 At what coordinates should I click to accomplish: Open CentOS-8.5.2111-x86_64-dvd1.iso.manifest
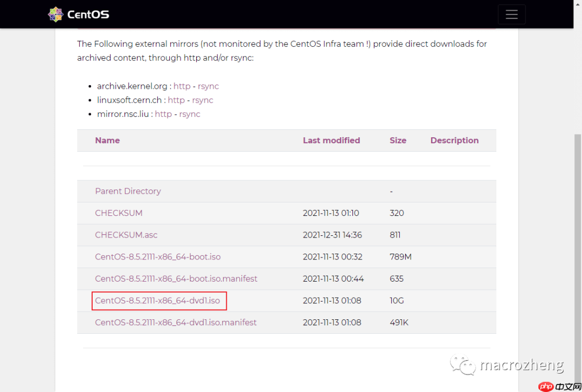(x=175, y=323)
